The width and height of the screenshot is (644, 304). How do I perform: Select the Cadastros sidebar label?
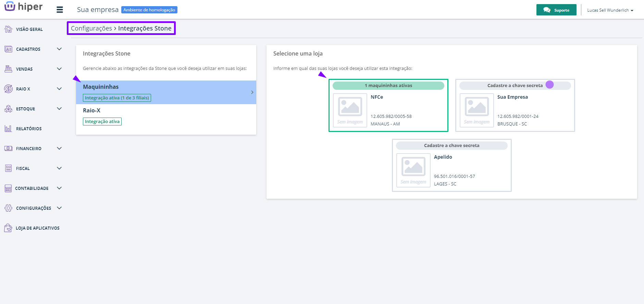pyautogui.click(x=28, y=49)
